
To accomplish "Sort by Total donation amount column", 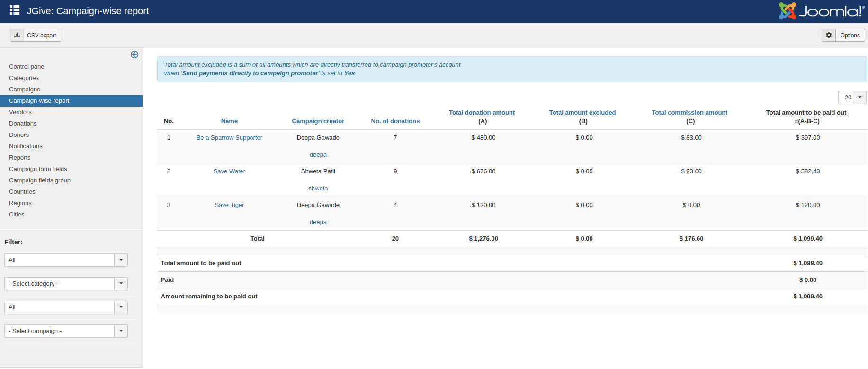I will (x=482, y=113).
